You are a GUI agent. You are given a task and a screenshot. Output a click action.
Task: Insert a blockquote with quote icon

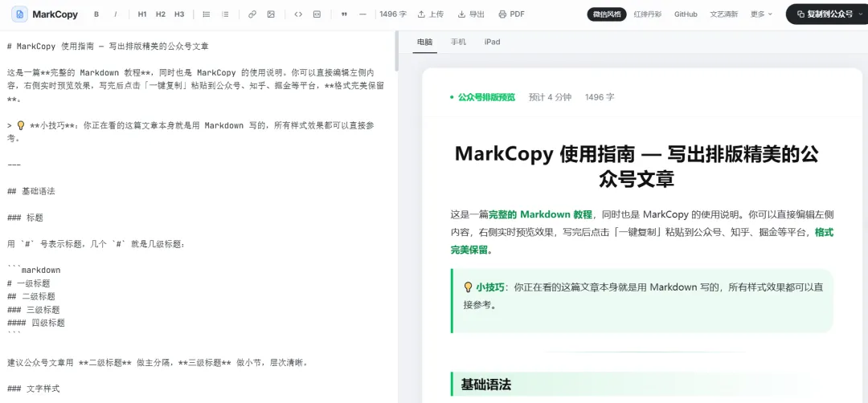[344, 14]
